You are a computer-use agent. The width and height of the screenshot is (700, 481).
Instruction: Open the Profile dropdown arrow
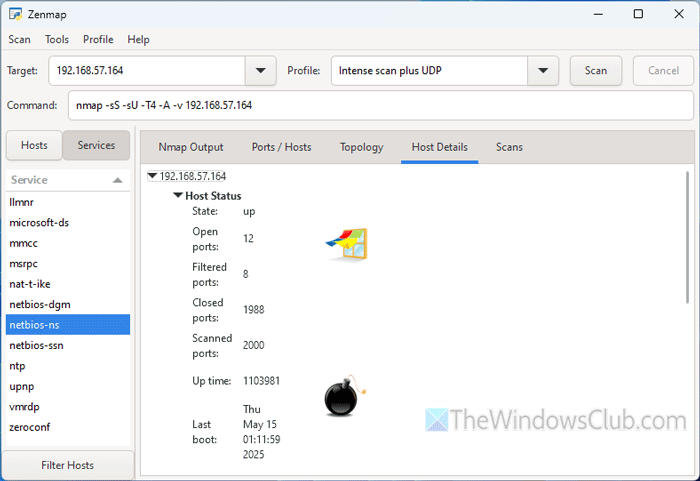[x=543, y=71]
